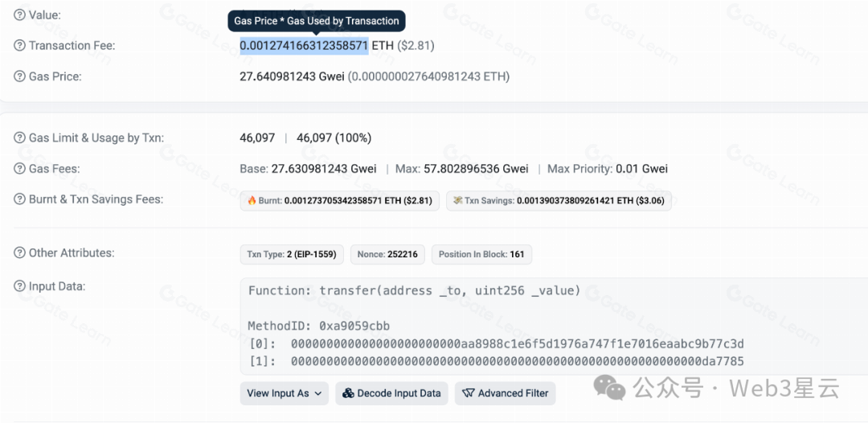Click the 46,097 (100%) gas usage value

tap(334, 138)
